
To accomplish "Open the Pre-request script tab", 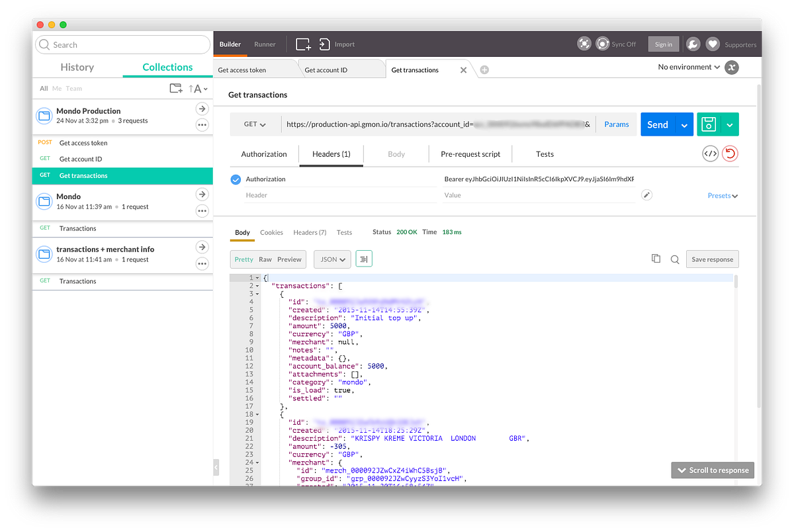I will coord(470,154).
